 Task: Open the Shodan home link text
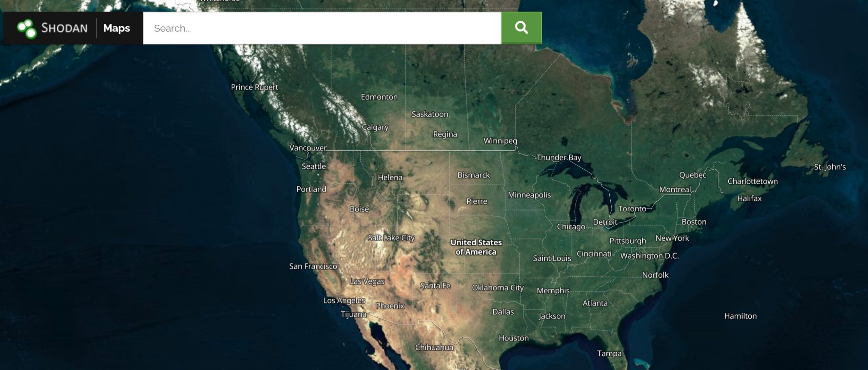pos(64,28)
